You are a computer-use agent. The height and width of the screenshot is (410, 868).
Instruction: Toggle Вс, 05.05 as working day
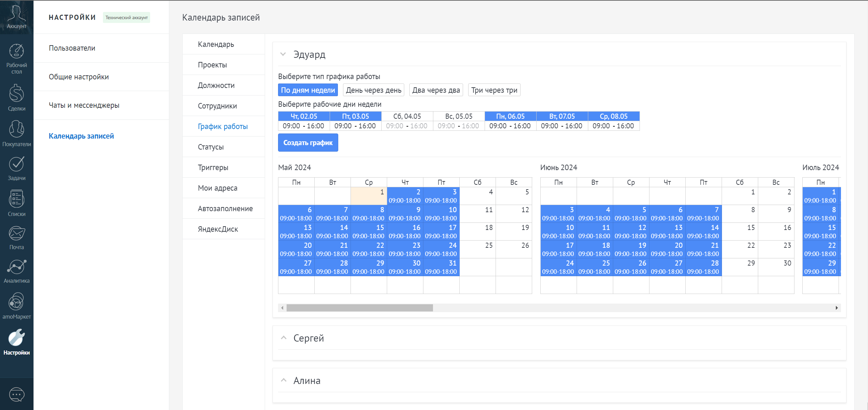pos(459,116)
